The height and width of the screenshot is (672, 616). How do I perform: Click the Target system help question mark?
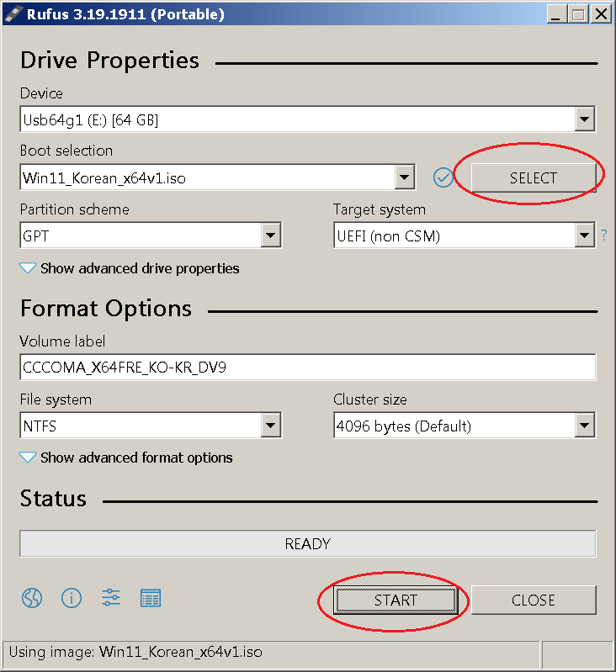(x=604, y=235)
